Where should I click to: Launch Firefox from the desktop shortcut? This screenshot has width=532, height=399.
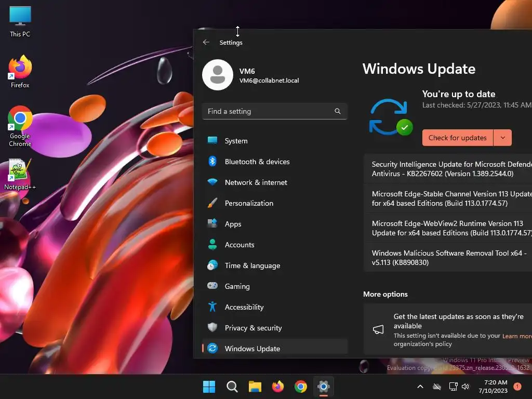[x=20, y=72]
